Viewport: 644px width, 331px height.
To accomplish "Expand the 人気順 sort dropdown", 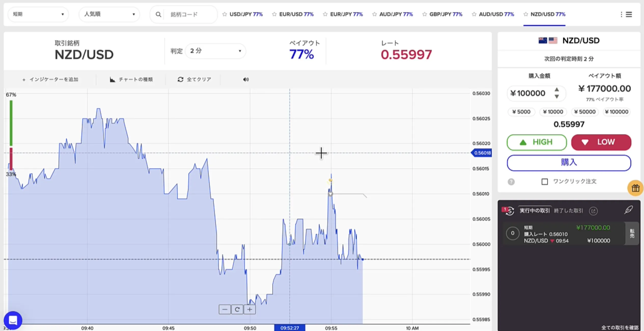I will 109,14.
